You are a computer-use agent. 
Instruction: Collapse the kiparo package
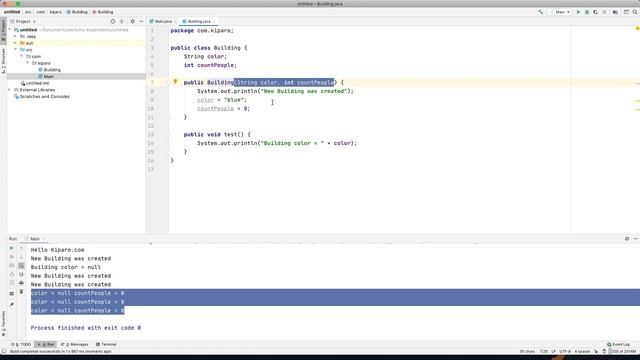point(28,63)
